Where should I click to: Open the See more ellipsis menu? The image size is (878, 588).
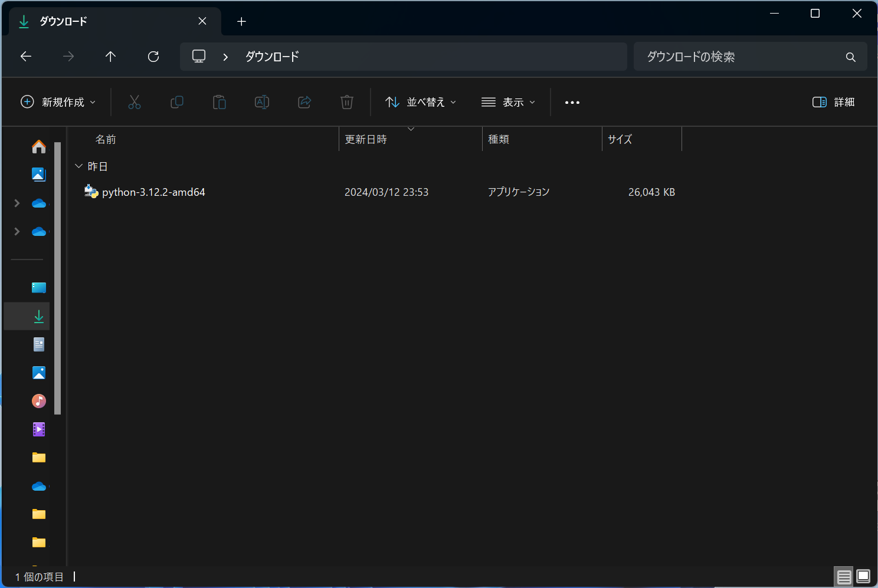click(572, 102)
